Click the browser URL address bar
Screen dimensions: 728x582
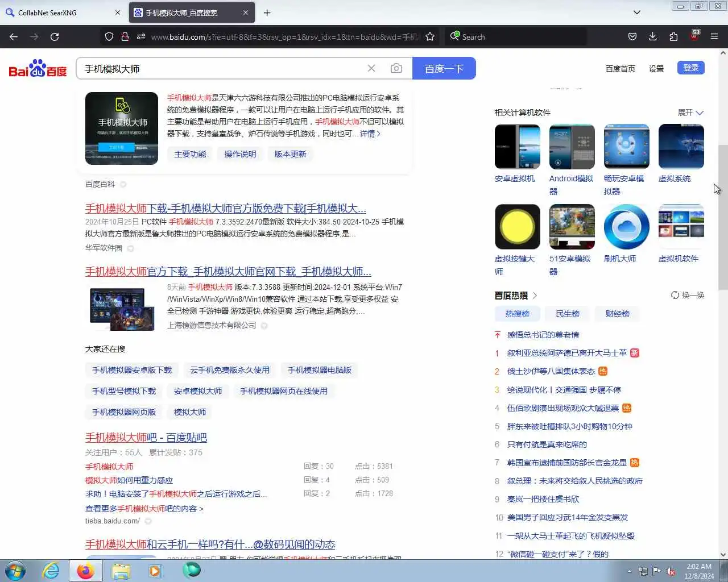(x=284, y=36)
